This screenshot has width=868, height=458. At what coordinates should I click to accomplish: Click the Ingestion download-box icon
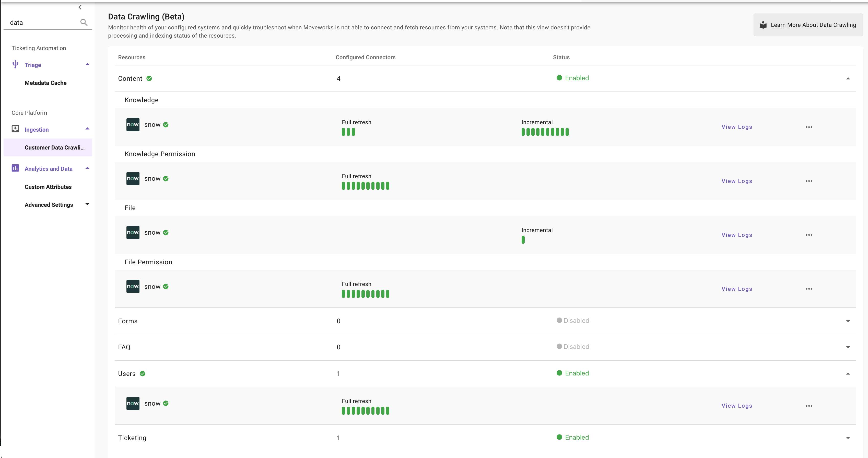pyautogui.click(x=15, y=129)
